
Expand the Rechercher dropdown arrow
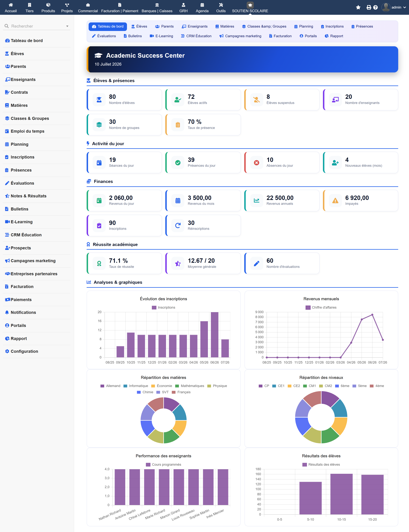click(x=67, y=26)
